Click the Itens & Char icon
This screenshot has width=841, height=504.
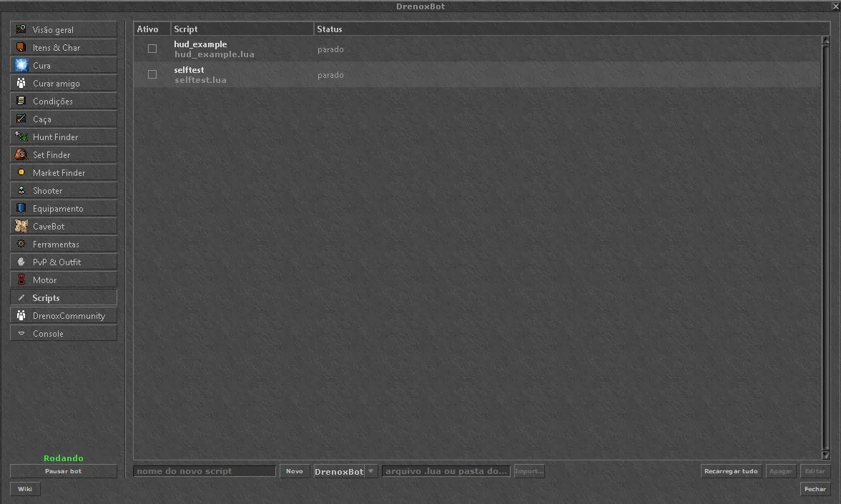coord(21,47)
